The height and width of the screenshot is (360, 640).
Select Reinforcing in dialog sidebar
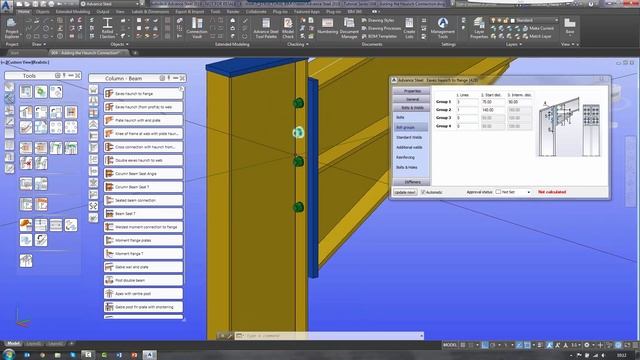[x=405, y=158]
